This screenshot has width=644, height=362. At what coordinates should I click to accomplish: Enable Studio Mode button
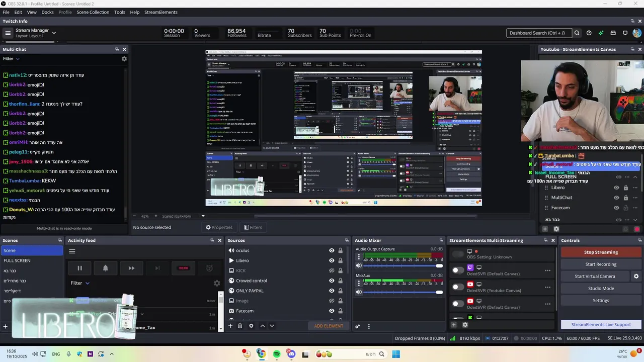(x=601, y=289)
